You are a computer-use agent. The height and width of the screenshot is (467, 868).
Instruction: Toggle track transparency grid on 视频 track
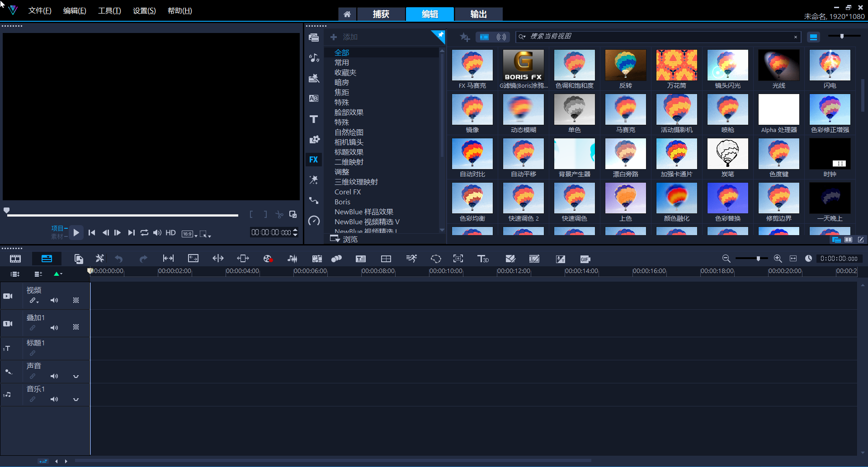[x=76, y=300]
